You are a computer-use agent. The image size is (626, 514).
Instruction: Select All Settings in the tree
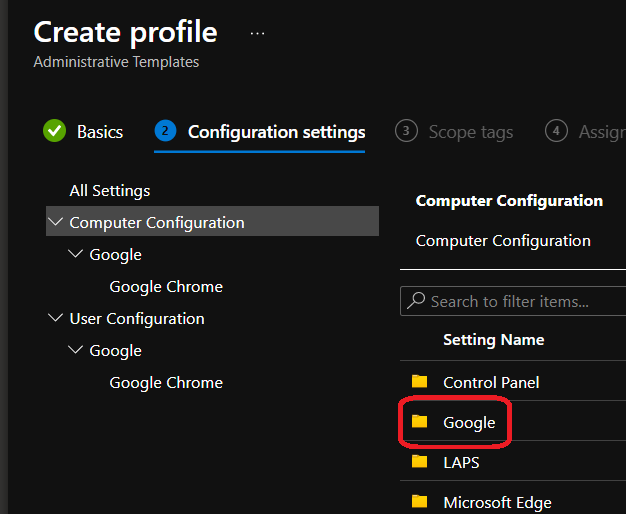point(110,190)
